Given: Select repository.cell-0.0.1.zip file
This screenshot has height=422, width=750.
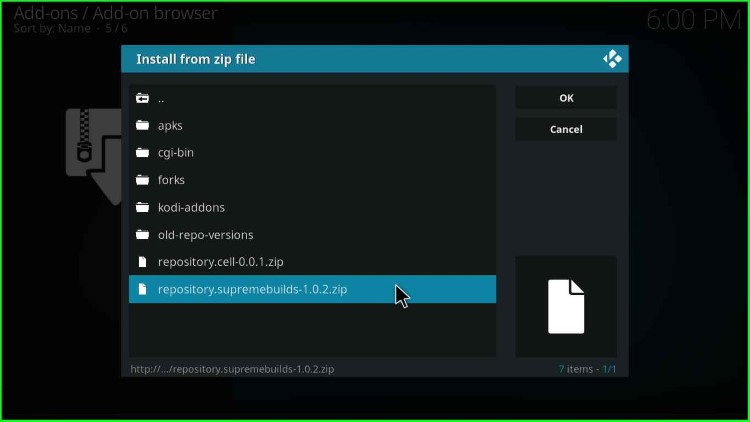Looking at the screenshot, I should coord(312,262).
